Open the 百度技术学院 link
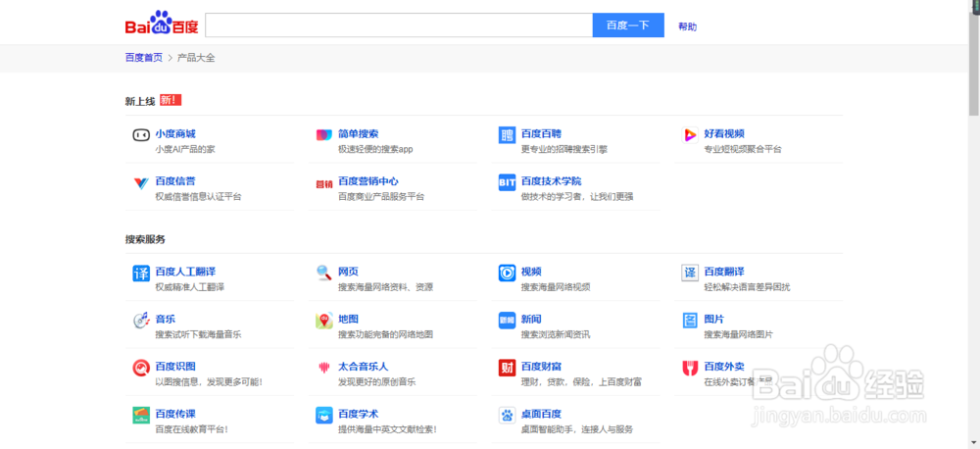The height and width of the screenshot is (449, 980). pos(551,181)
